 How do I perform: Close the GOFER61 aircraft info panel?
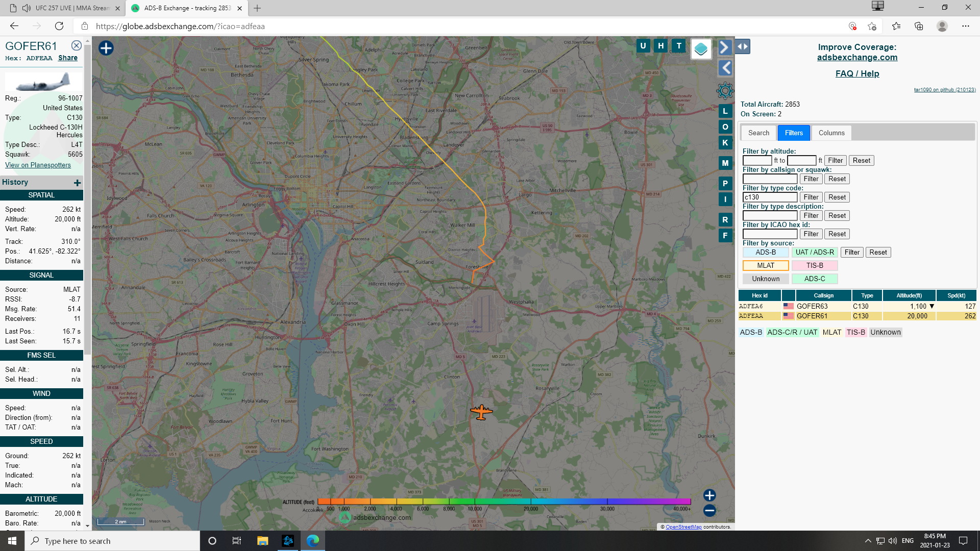tap(76, 45)
